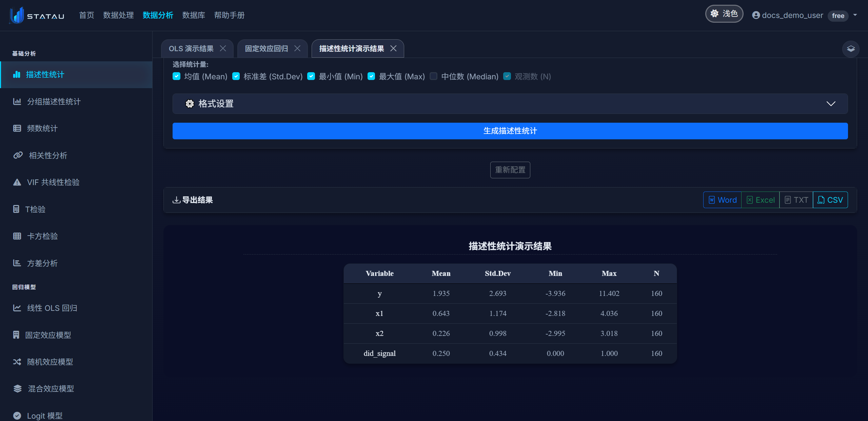
Task: Click the STATAU logo icon
Action: click(x=17, y=15)
